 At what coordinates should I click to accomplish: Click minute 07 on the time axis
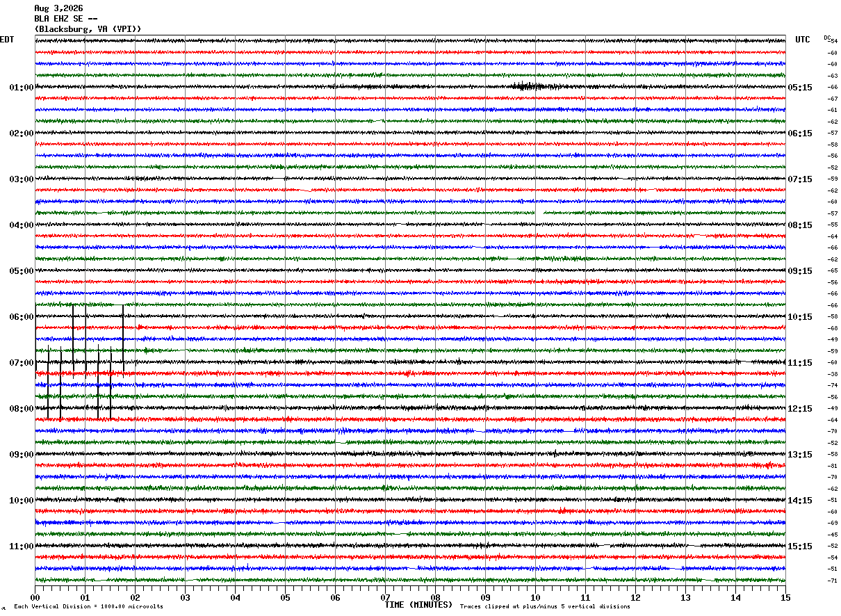[385, 597]
